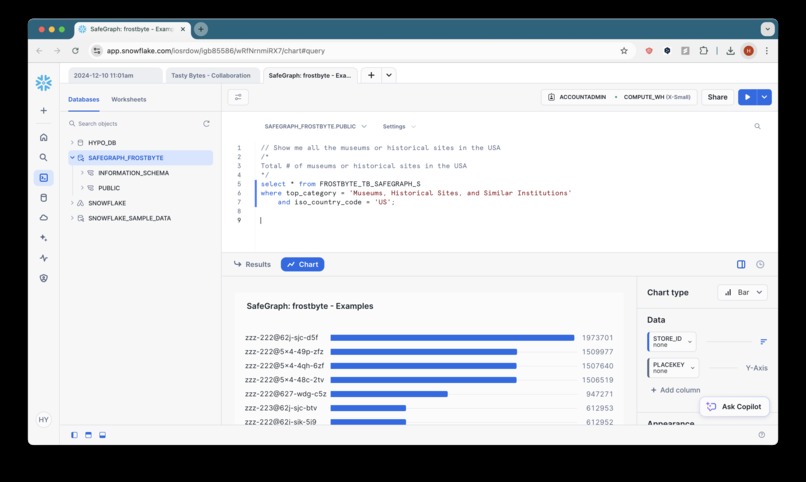The height and width of the screenshot is (482, 806).
Task: Click the plus Create icon in sidebar
Action: point(44,110)
